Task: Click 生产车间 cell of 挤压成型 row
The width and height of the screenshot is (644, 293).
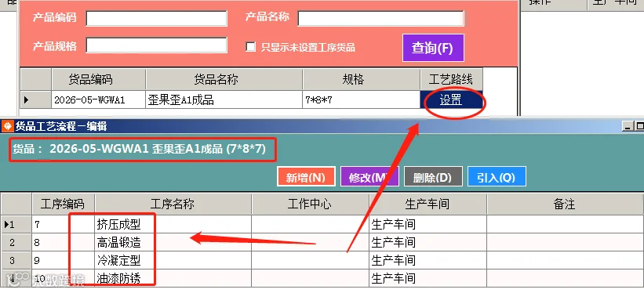Action: (428, 225)
